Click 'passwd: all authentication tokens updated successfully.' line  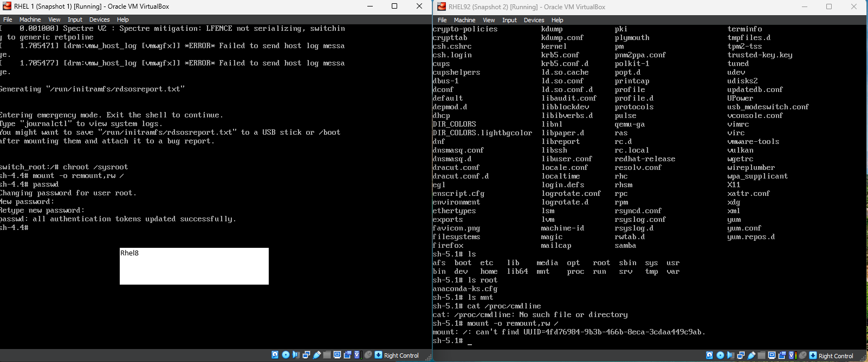click(118, 219)
